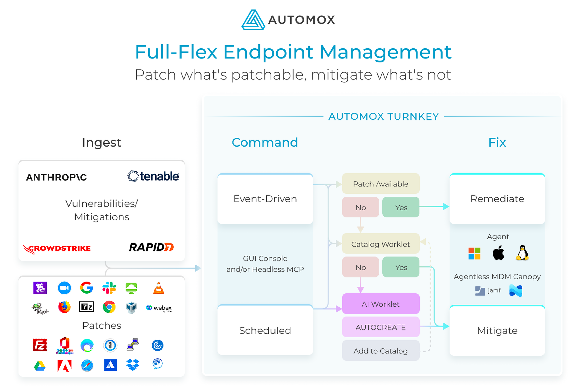
Task: Click the Automox triangle logo at top
Action: point(253,20)
